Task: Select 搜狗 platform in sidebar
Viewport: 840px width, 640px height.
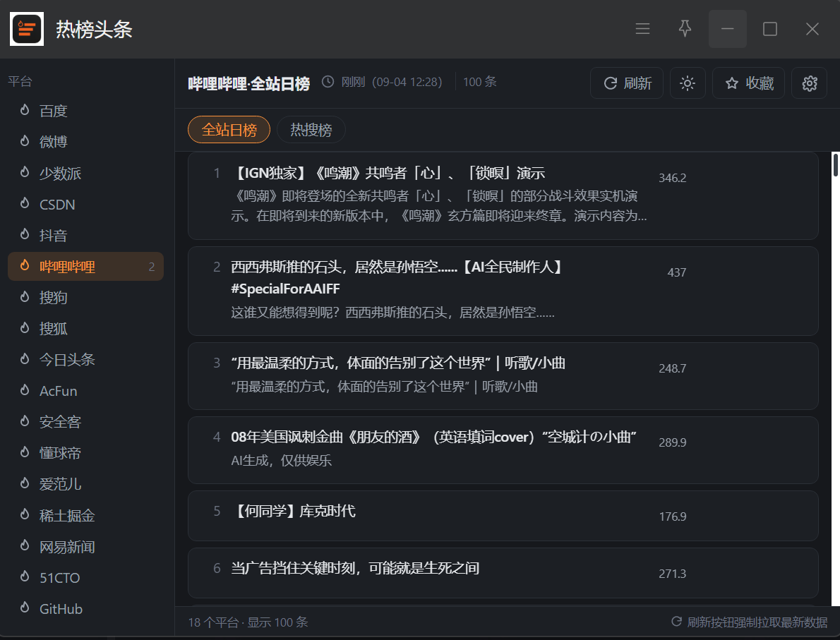Action: [85, 297]
